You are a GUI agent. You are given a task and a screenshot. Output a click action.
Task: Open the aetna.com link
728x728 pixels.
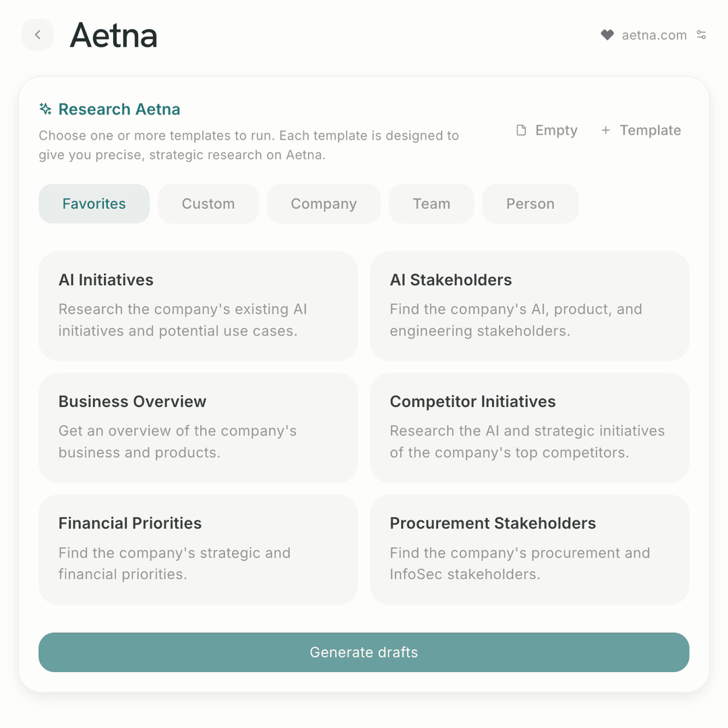pos(654,35)
